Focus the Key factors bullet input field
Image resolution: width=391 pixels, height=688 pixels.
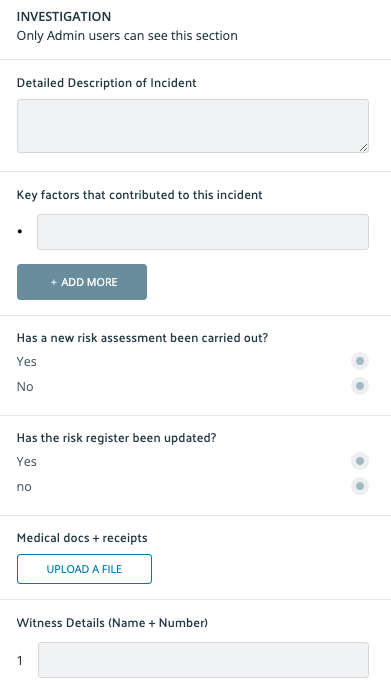point(203,232)
